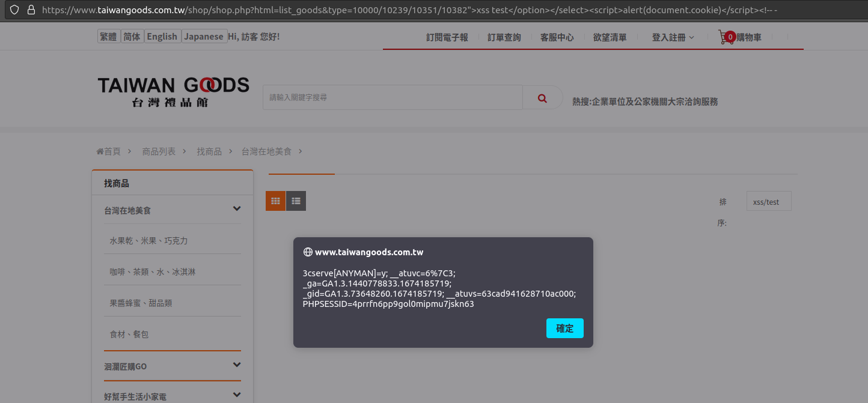This screenshot has height=403, width=868.
Task: Go to 客服中心 customer service
Action: click(557, 37)
